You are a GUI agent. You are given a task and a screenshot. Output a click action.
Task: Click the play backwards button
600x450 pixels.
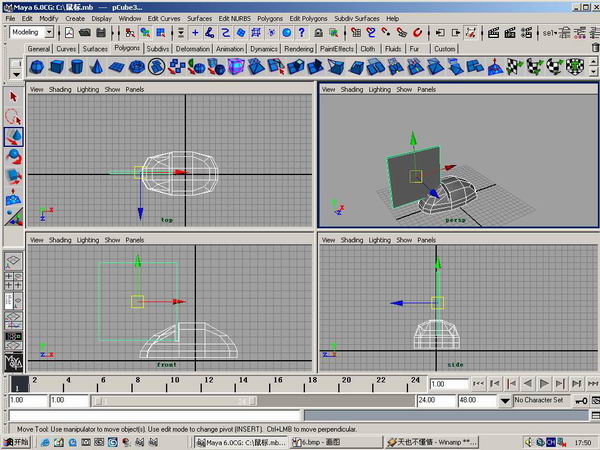pos(528,383)
